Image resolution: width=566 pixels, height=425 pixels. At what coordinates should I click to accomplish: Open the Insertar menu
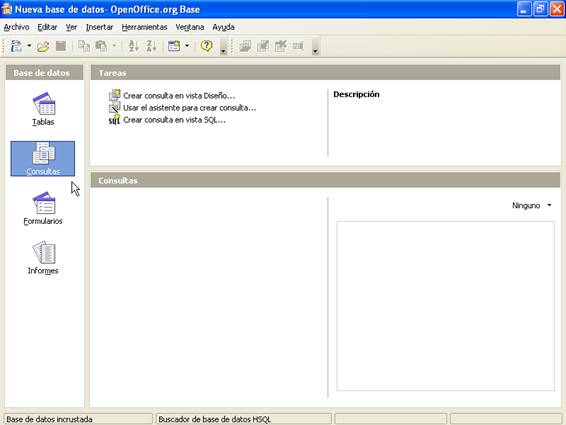[x=99, y=27]
